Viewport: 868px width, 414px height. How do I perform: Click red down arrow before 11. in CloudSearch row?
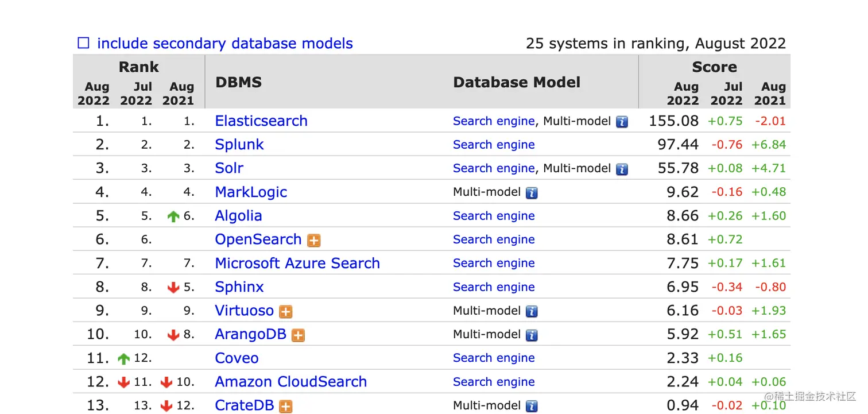(x=123, y=382)
